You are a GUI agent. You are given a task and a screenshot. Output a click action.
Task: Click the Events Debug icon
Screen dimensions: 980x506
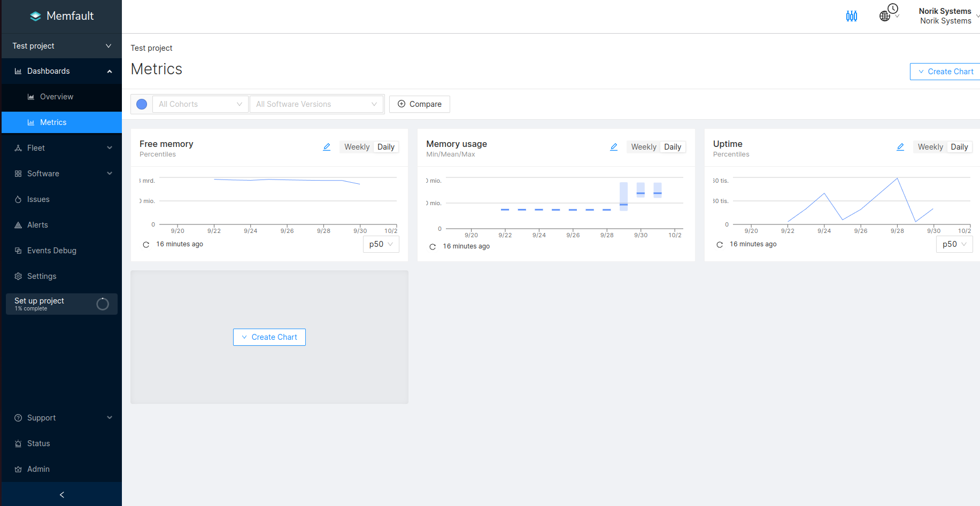pos(18,251)
